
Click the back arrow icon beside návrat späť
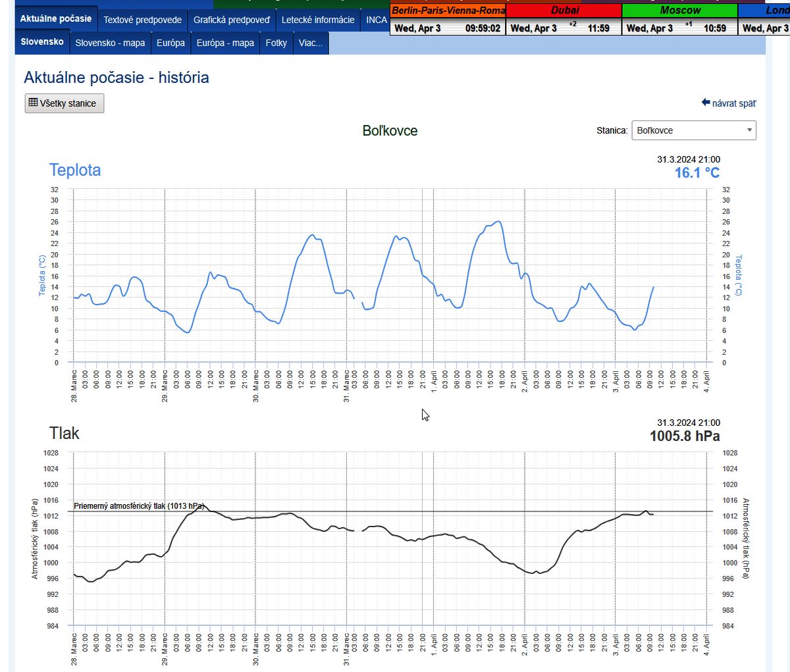coord(706,103)
